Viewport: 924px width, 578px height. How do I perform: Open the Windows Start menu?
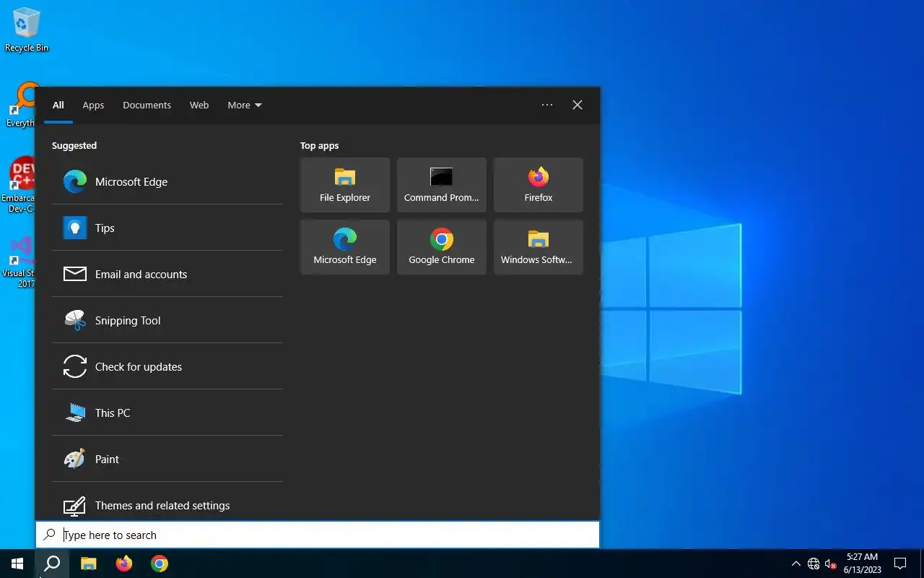(17, 564)
